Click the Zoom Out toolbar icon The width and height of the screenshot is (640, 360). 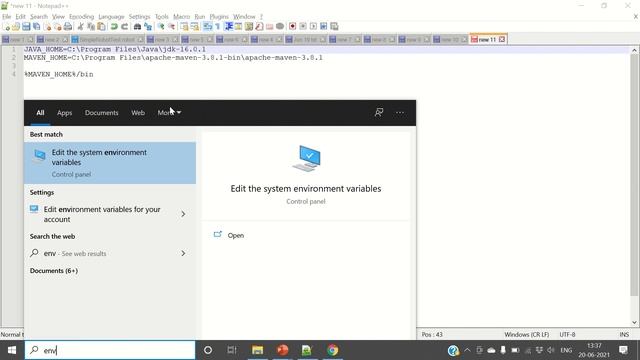[171, 27]
